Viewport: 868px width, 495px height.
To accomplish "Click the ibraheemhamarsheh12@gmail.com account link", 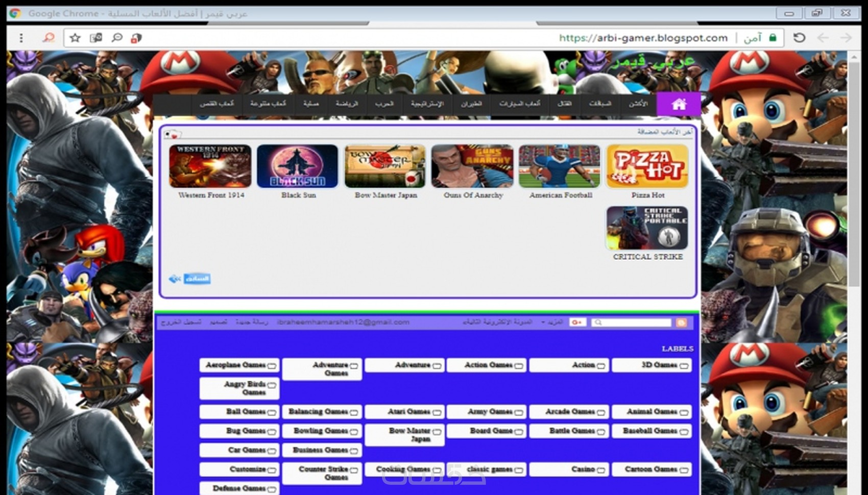I will coord(343,322).
